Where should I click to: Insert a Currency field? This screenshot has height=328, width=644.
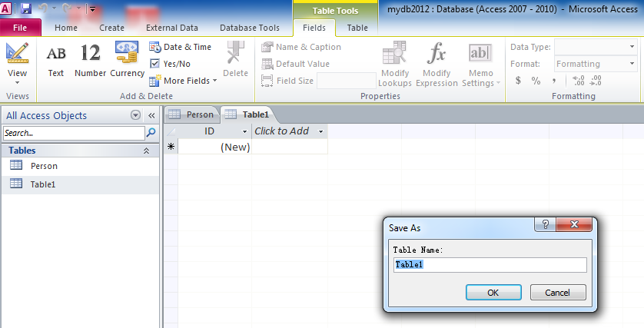[127, 60]
